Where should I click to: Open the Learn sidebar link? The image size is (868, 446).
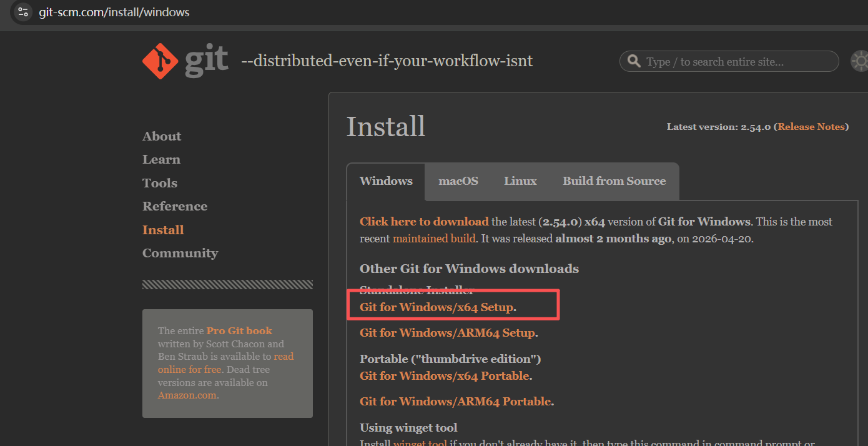point(161,159)
